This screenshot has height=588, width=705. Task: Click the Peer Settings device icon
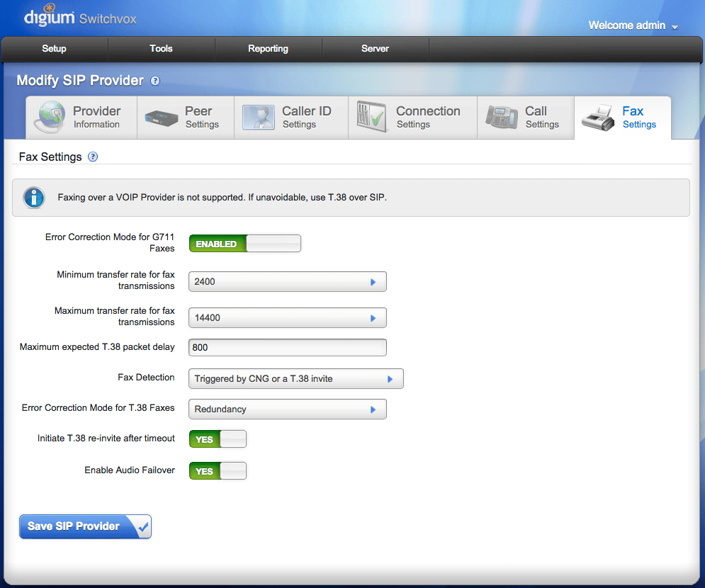click(161, 118)
